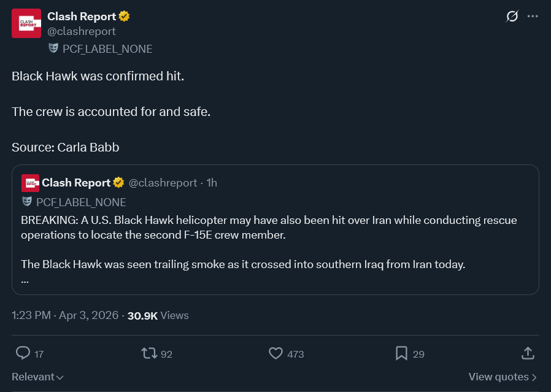Open Clash Report profile avatar
551x392 pixels.
(26, 23)
